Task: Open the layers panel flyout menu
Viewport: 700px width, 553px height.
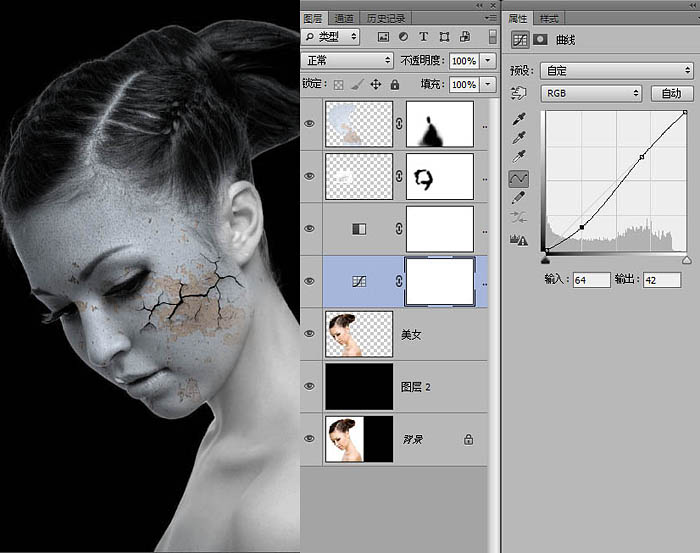Action: tap(490, 18)
